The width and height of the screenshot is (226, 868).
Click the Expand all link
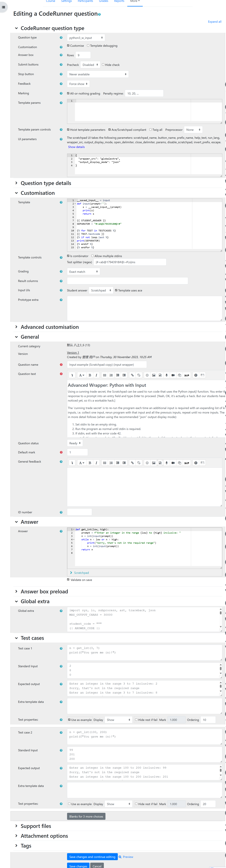coord(215,22)
